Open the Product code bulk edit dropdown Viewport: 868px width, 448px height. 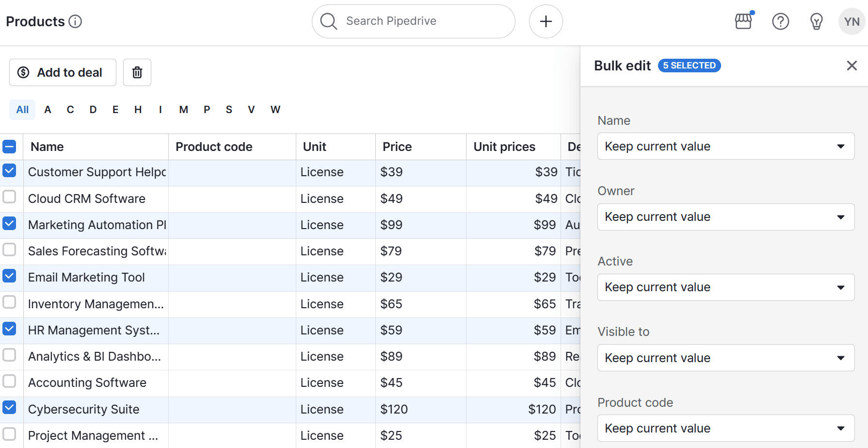coord(726,428)
